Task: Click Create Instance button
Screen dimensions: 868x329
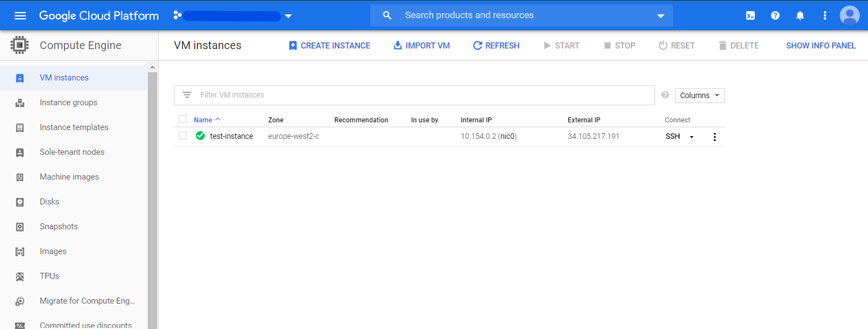Action: tap(329, 46)
